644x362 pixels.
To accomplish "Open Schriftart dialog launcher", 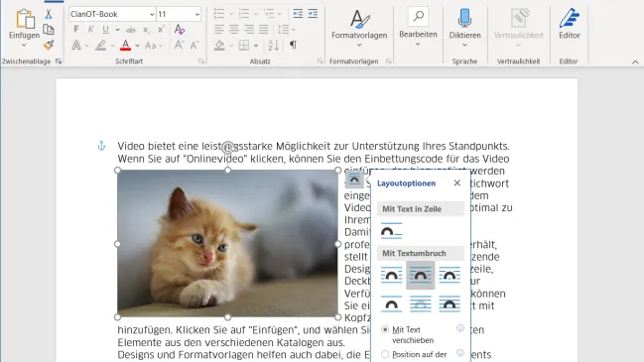I will [x=201, y=61].
